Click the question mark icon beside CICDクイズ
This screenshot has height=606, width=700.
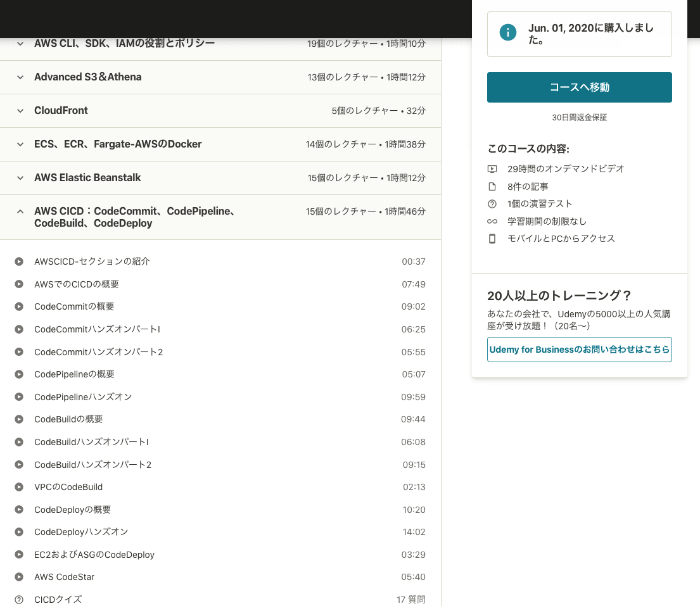pos(20,599)
